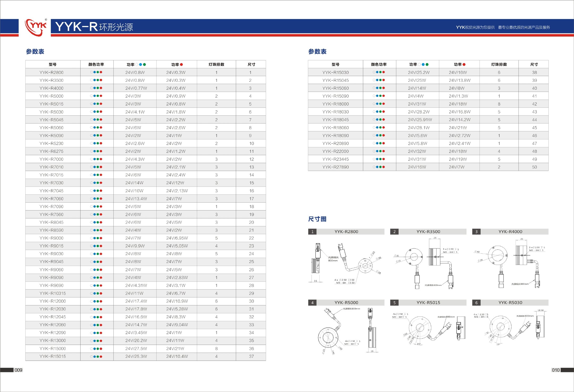The height and width of the screenshot is (392, 574).
Task: Select the "YYK-R15045" model cell
Action: [336, 80]
